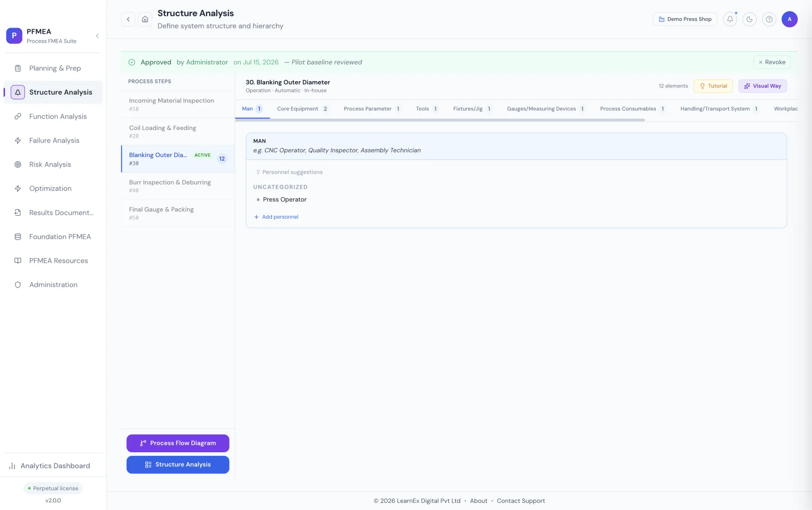Click the Visual Way sparkle icon
Image resolution: width=812 pixels, height=510 pixels.
pos(747,86)
